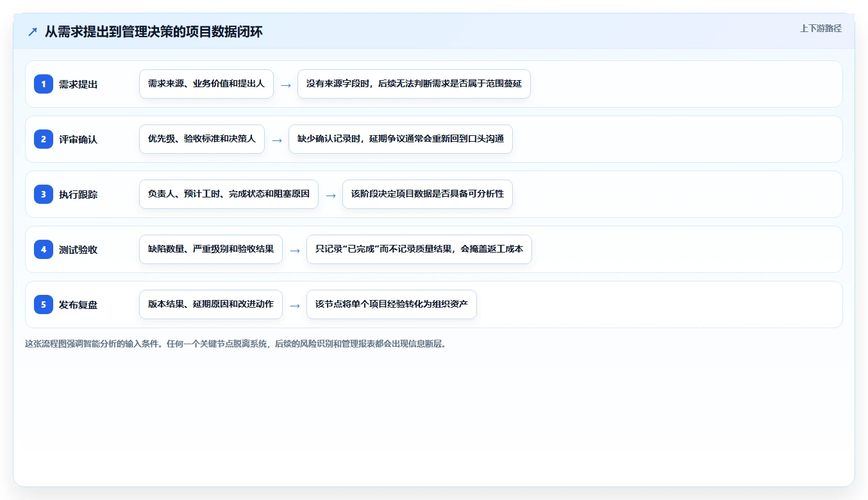The height and width of the screenshot is (500, 868).
Task: Click the step 3 number badge
Action: coord(44,194)
